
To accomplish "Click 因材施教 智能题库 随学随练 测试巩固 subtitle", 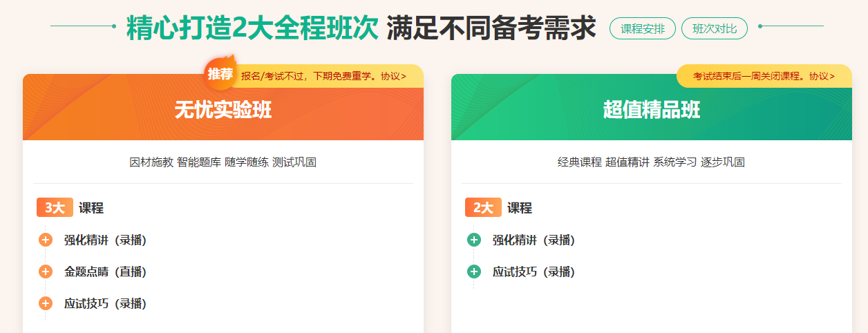I will click(223, 162).
